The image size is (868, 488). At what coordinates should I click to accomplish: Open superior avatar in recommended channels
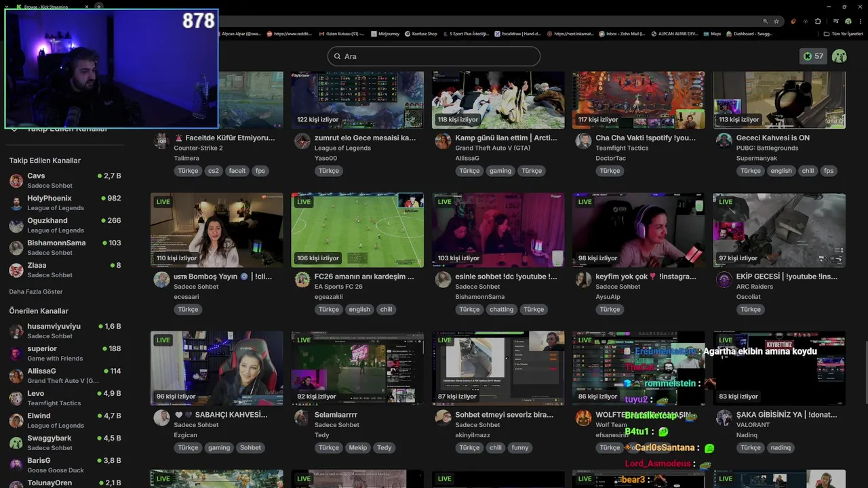16,354
